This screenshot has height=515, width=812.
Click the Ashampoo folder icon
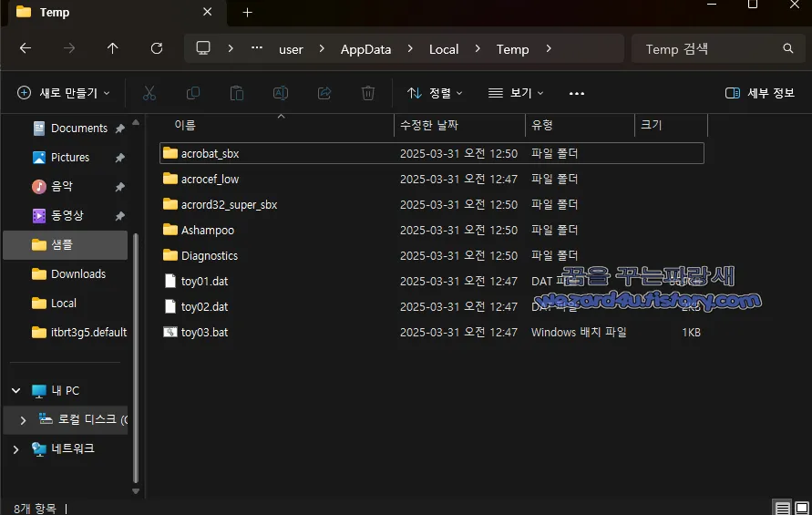click(x=170, y=229)
